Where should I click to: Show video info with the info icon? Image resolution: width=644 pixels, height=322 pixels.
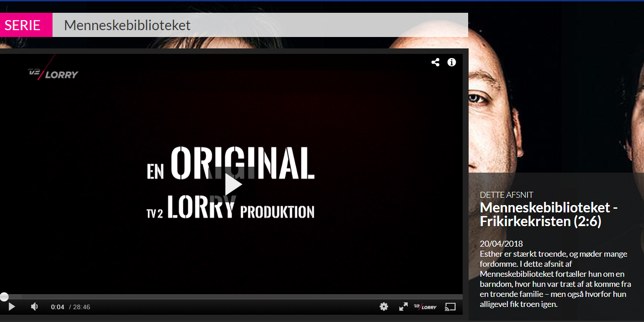(x=452, y=63)
